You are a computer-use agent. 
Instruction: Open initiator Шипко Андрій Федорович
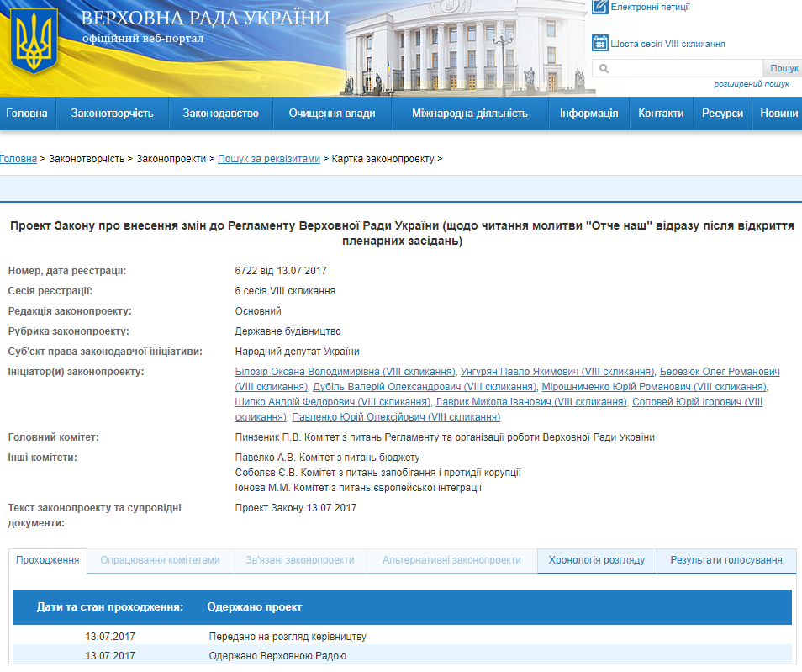click(333, 402)
